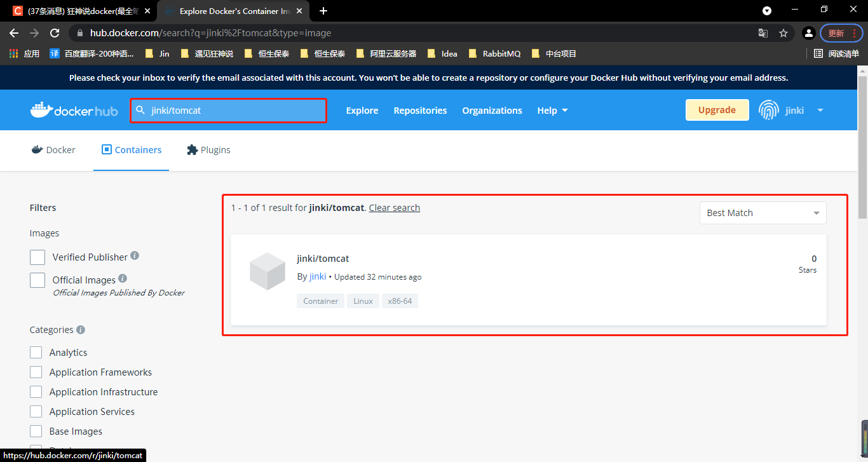Click the translate page icon
The height and width of the screenshot is (462, 868).
763,33
